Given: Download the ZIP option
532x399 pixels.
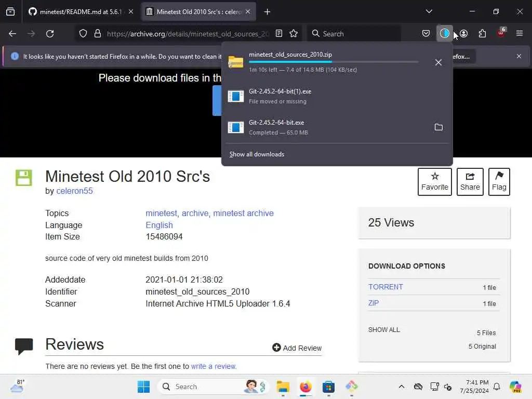Looking at the screenshot, I should (x=374, y=303).
